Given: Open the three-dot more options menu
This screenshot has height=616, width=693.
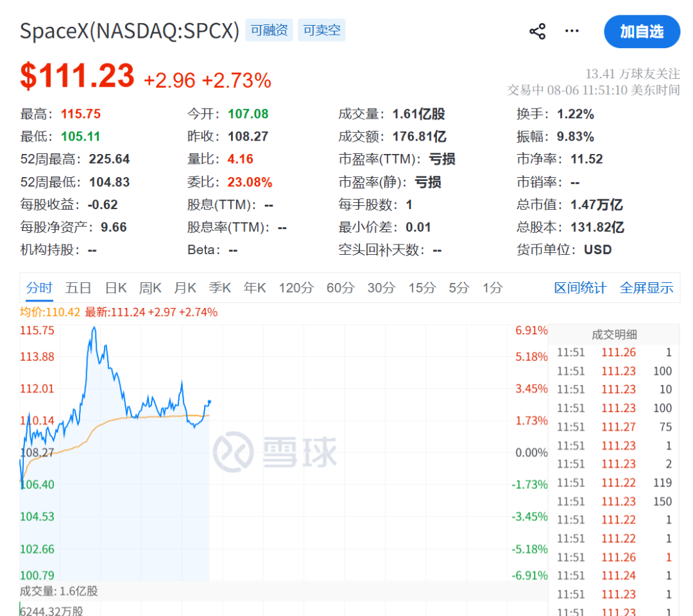Looking at the screenshot, I should 572,31.
